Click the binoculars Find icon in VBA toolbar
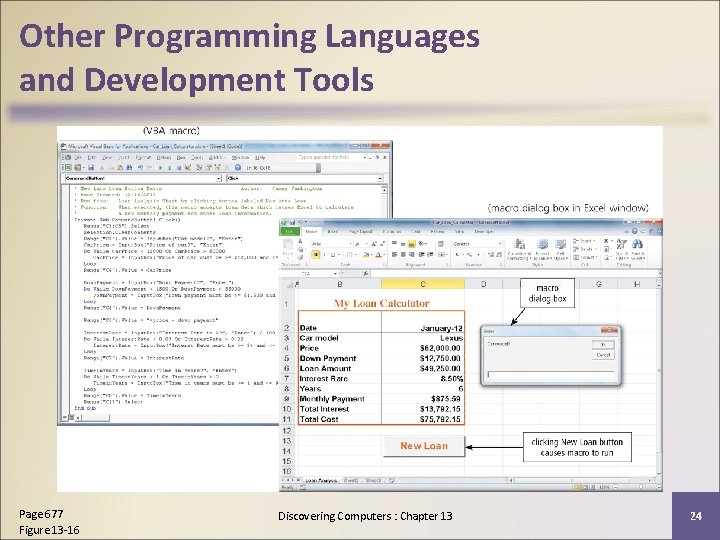The height and width of the screenshot is (540, 720). 129,168
